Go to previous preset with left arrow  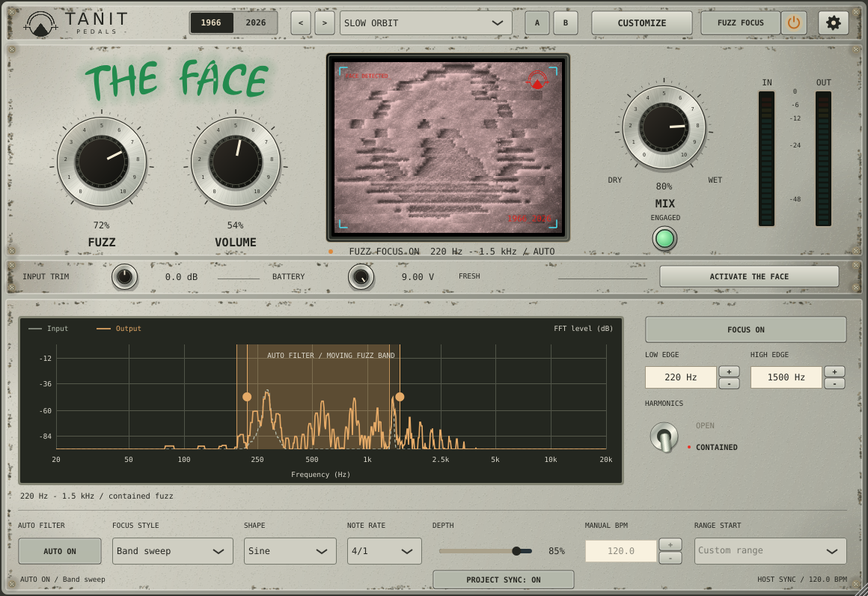pyautogui.click(x=301, y=22)
